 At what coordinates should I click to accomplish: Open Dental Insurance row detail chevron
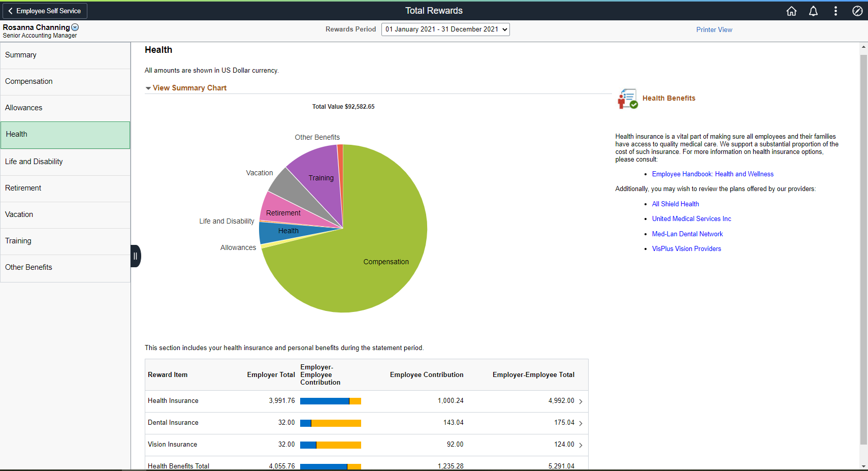581,423
